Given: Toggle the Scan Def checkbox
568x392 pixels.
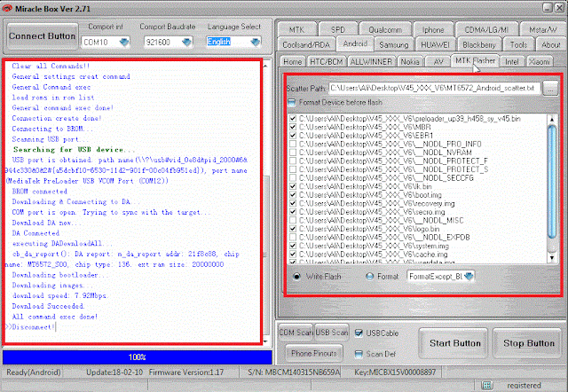Looking at the screenshot, I should tap(359, 354).
